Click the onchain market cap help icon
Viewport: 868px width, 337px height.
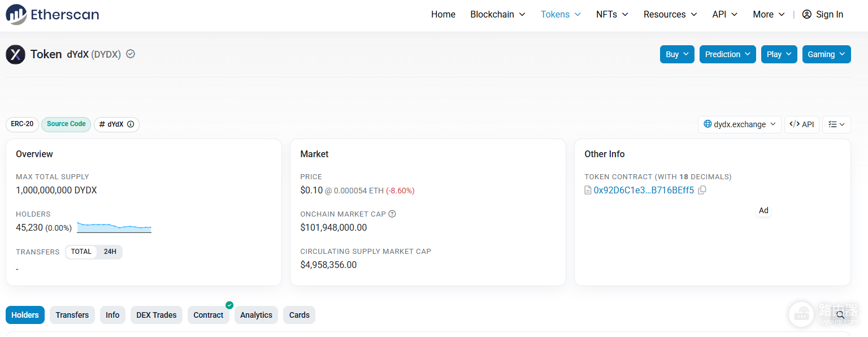coord(392,214)
